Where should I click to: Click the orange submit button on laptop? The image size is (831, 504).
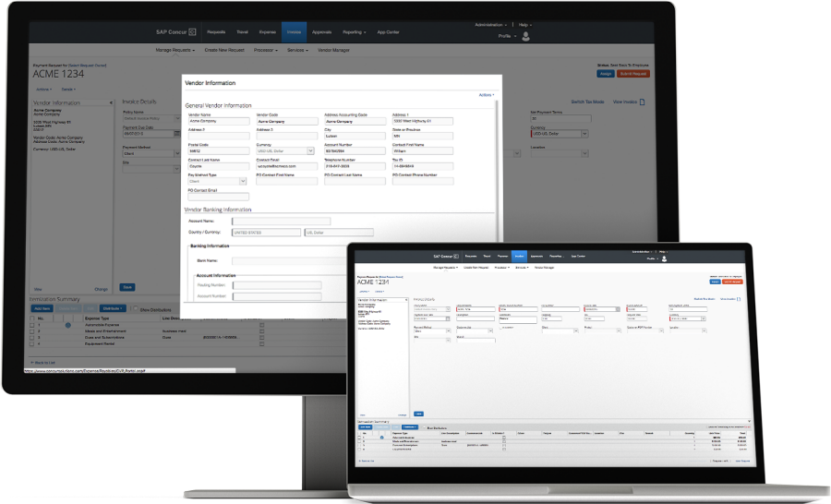733,282
